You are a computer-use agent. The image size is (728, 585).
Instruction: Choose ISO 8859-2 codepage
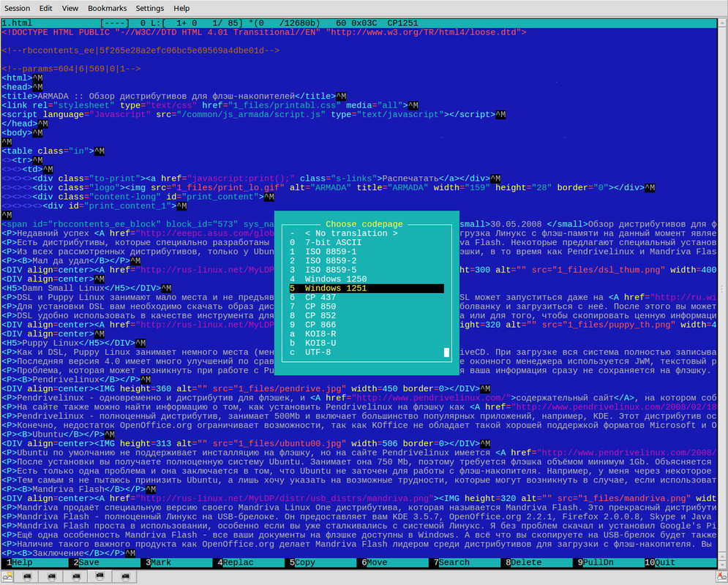click(367, 261)
